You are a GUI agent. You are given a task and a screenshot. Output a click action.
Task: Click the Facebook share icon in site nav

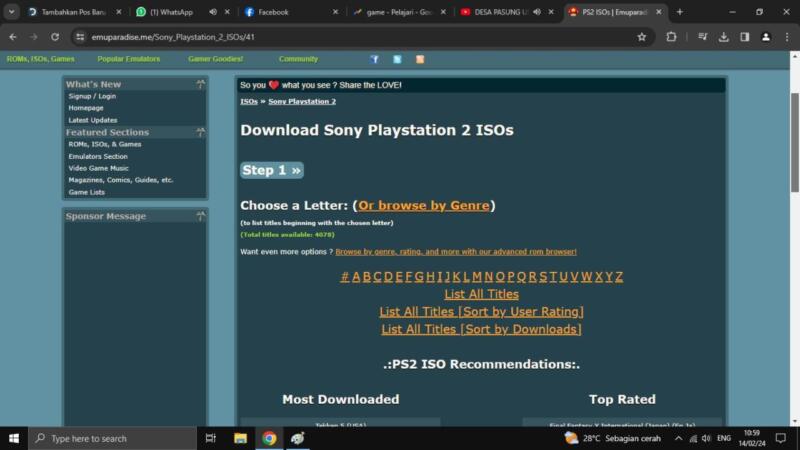pyautogui.click(x=374, y=59)
